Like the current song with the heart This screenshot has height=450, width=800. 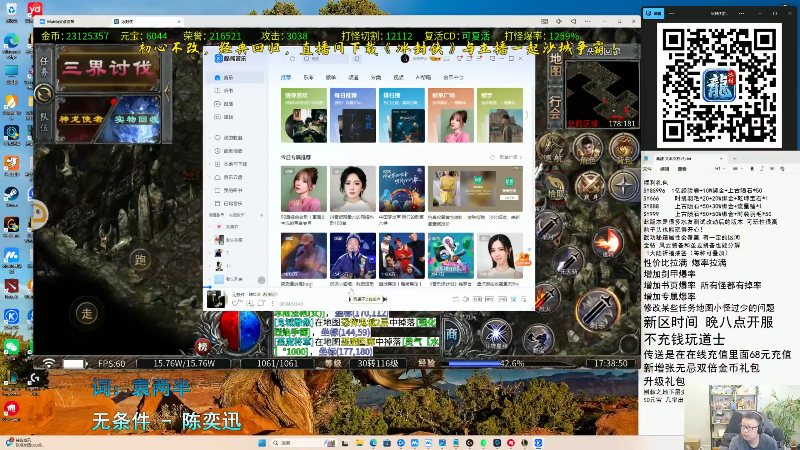(235, 303)
